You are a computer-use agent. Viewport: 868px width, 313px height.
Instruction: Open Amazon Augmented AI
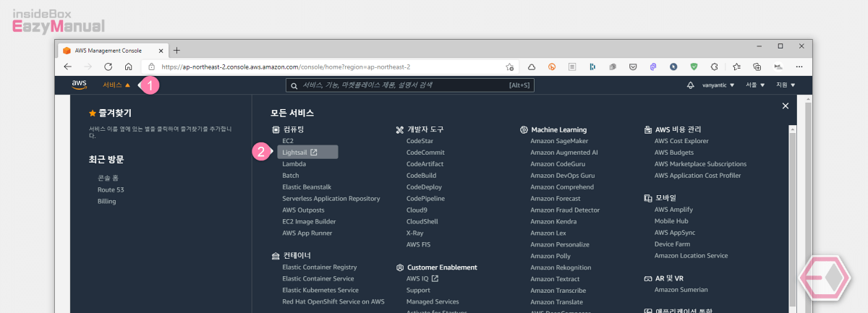(x=564, y=153)
